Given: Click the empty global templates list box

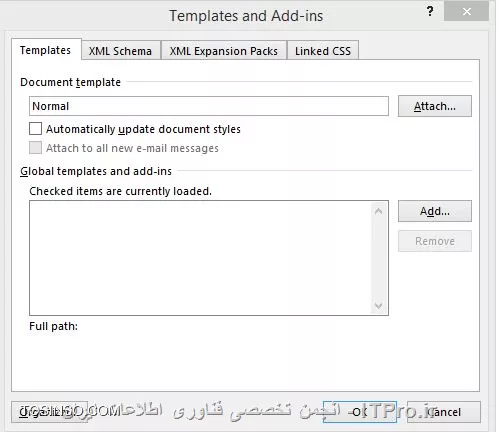Looking at the screenshot, I should [200, 258].
